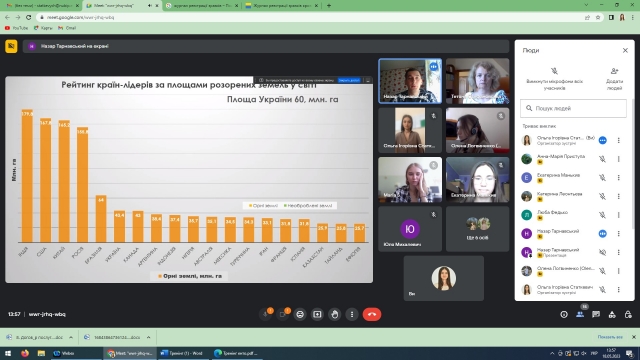
Task: Switch to the third browser tab
Action: [201, 6]
